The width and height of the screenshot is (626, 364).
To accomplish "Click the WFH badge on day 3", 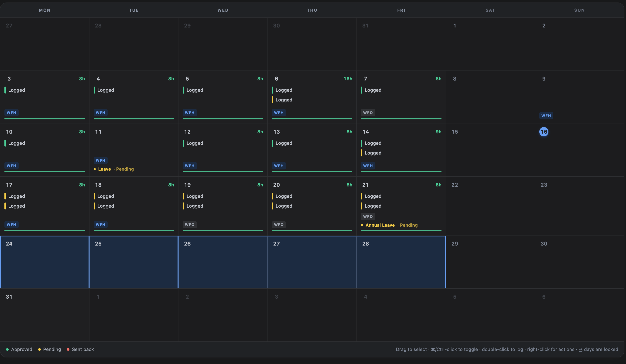I will click(11, 113).
